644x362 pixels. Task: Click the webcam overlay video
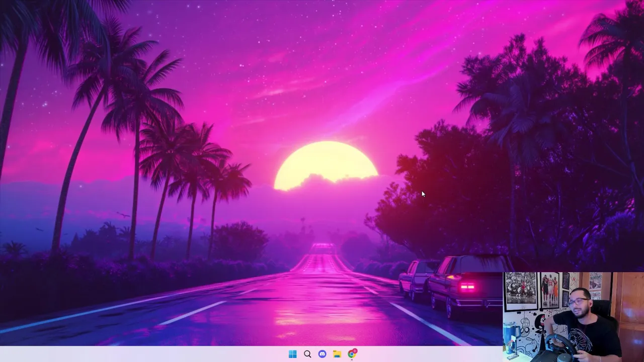573,317
